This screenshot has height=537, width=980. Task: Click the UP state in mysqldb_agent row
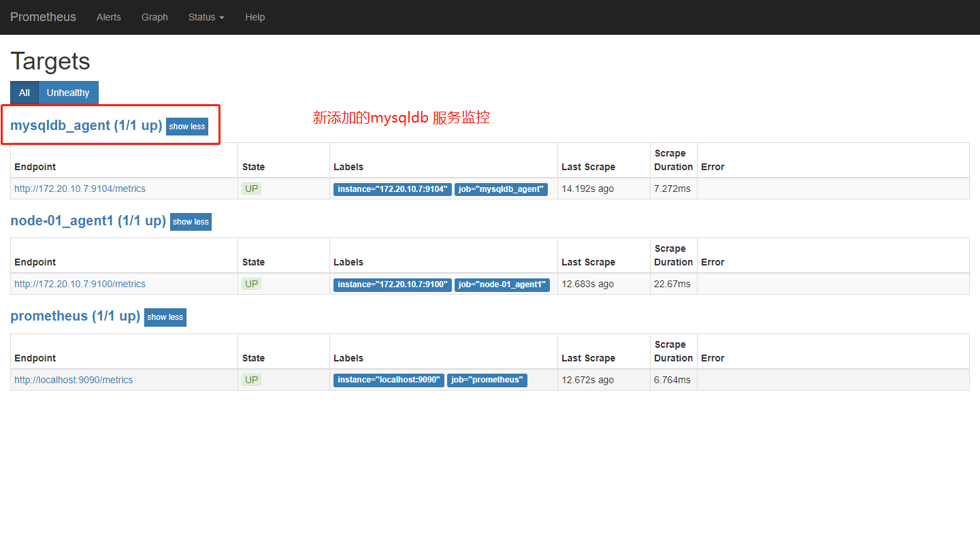[x=252, y=189]
